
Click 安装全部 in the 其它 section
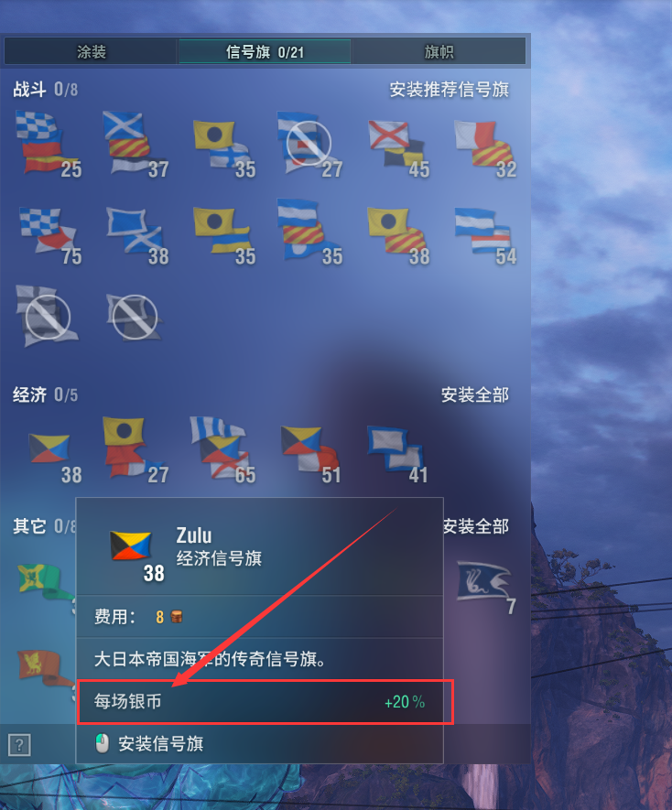476,526
